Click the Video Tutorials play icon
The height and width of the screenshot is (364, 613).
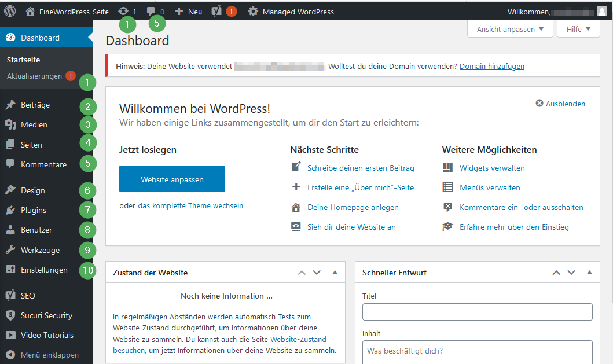click(10, 335)
